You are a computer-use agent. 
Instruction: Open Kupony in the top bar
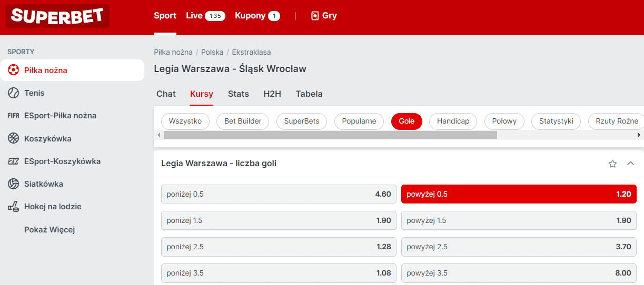pos(257,16)
